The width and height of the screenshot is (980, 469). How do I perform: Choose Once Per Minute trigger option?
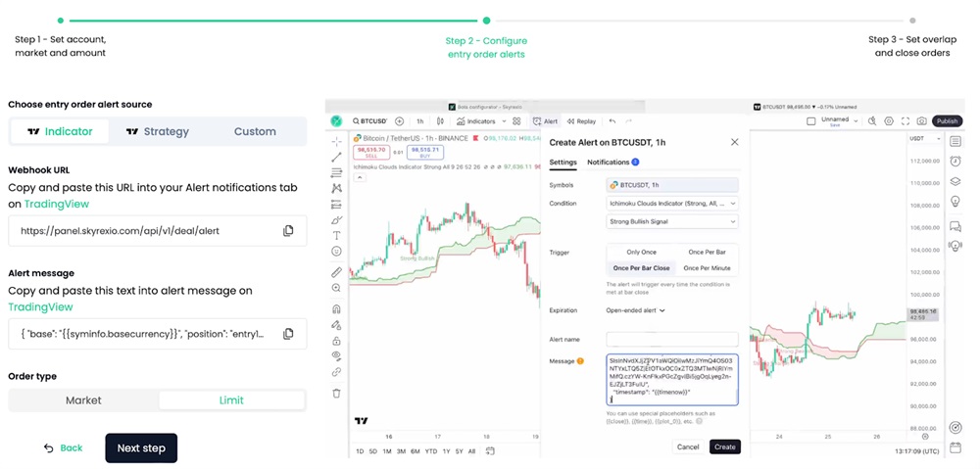[x=707, y=268]
